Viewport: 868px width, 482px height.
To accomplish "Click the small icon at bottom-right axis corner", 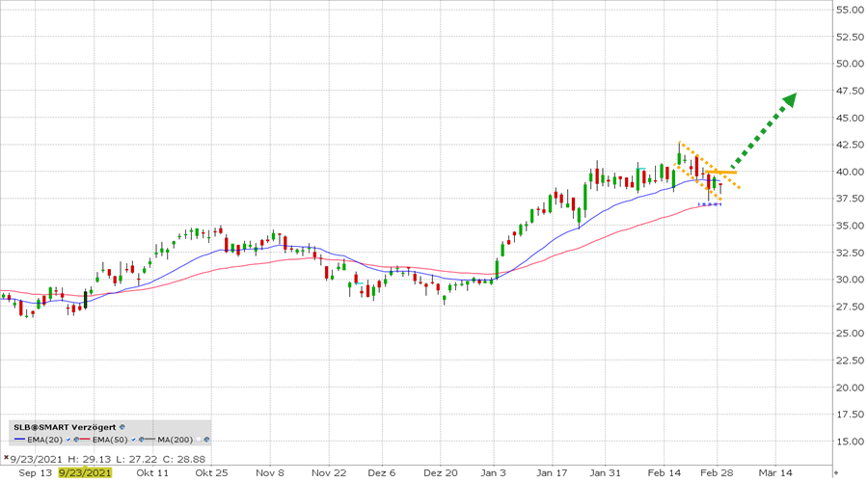I will 835,472.
